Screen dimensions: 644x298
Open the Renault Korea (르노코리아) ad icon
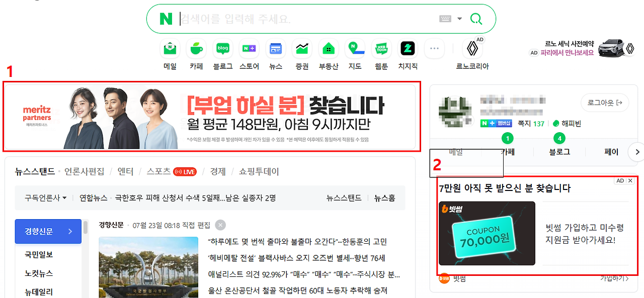point(472,49)
